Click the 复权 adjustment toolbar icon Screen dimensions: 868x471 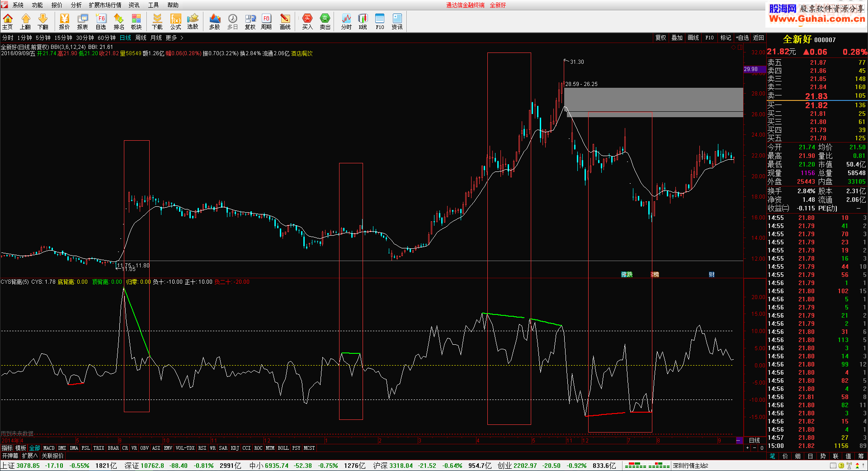click(x=250, y=21)
